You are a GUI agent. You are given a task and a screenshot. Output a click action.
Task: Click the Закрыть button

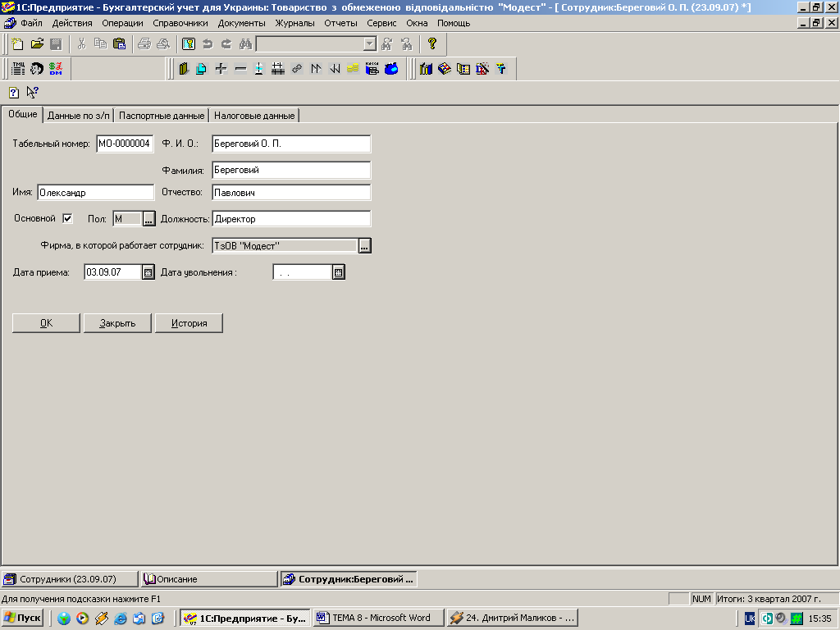click(x=117, y=323)
